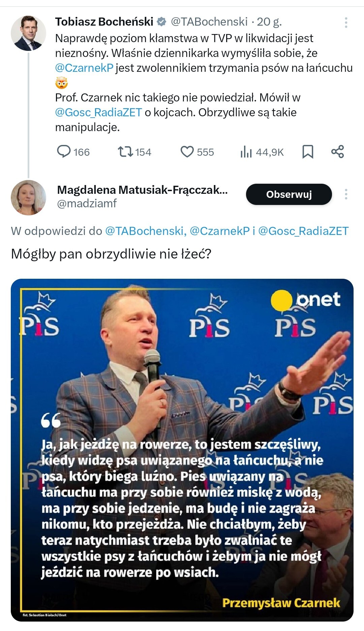Tap the @Gosc_RadiaZET mention in tweet text
364x631 pixels.
click(x=98, y=113)
